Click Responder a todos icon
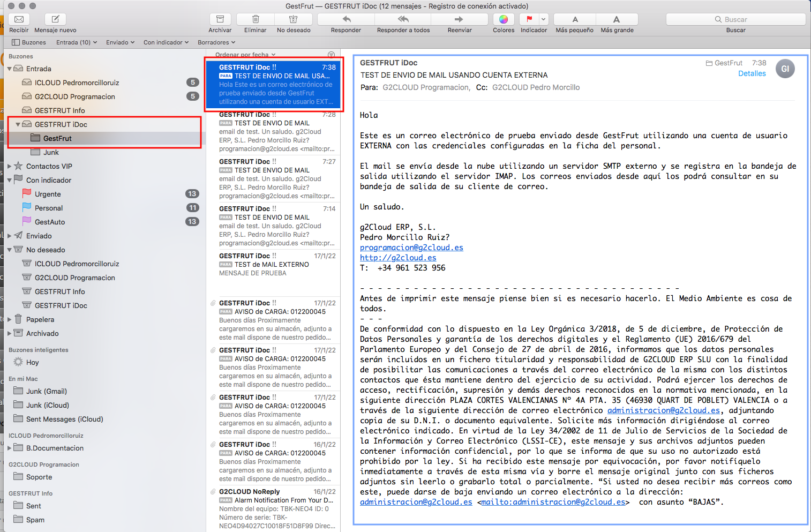The image size is (811, 532). click(x=403, y=19)
